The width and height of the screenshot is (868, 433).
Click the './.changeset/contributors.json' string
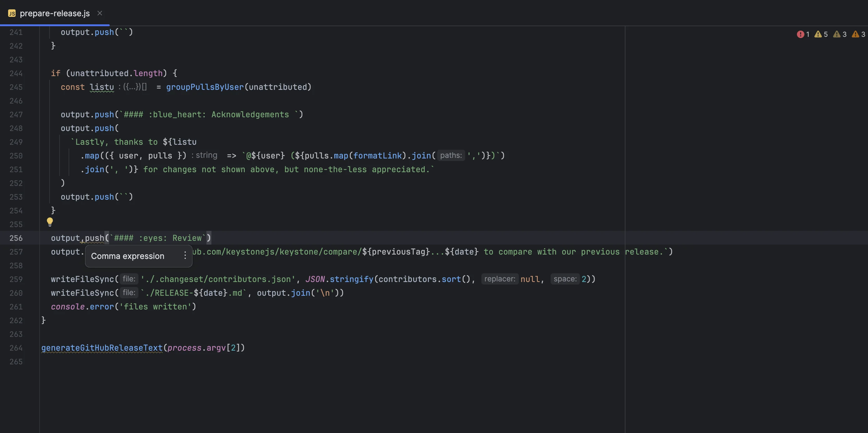(218, 279)
